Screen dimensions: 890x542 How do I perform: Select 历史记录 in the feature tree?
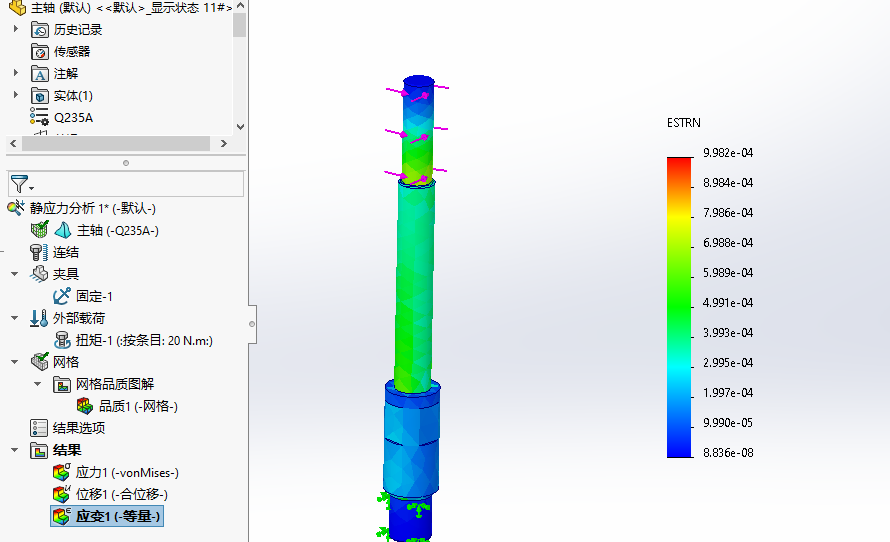click(x=78, y=30)
